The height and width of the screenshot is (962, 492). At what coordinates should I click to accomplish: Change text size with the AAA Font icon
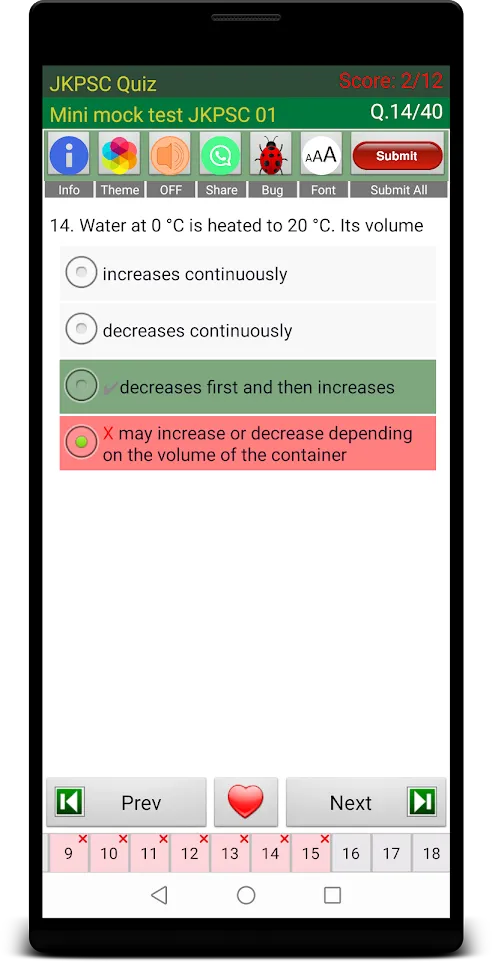(x=321, y=156)
